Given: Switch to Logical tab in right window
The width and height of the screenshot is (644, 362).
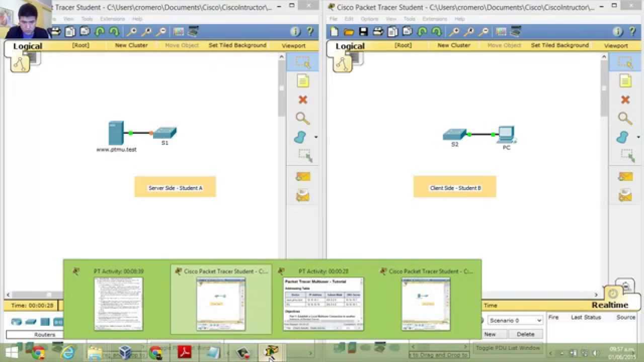Looking at the screenshot, I should 350,46.
